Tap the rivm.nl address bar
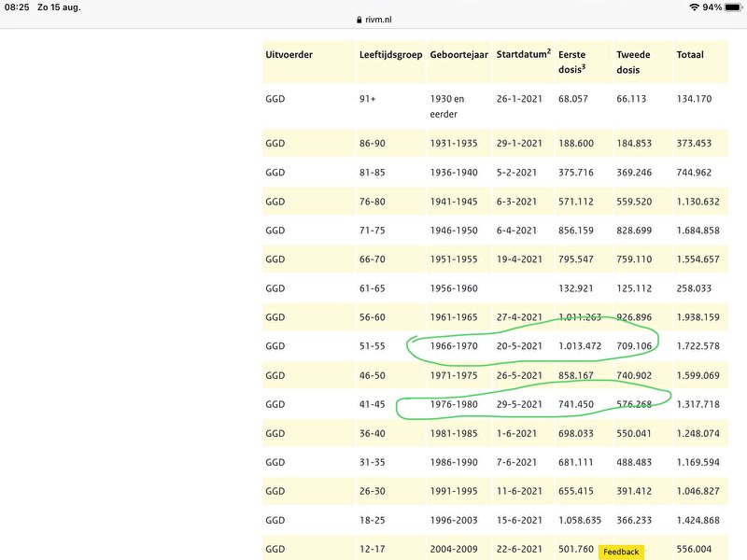Viewport: 747px width, 560px height. coord(373,20)
